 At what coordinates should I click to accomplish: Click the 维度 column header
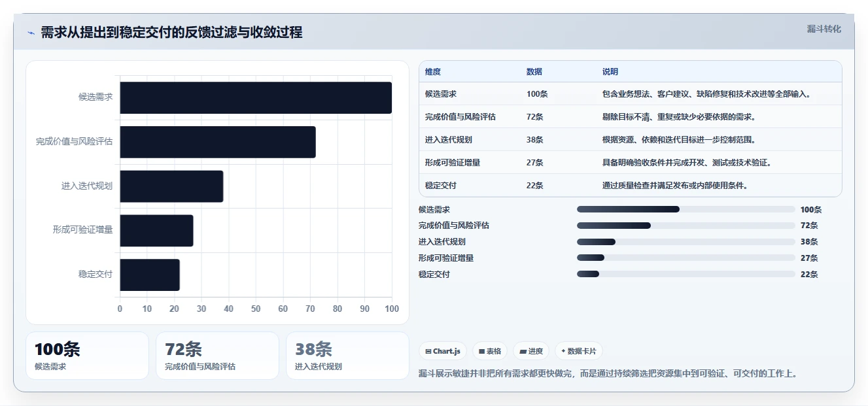[x=433, y=72]
